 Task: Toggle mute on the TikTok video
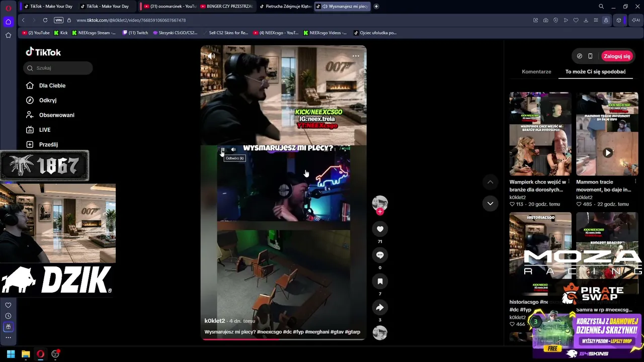(211, 56)
